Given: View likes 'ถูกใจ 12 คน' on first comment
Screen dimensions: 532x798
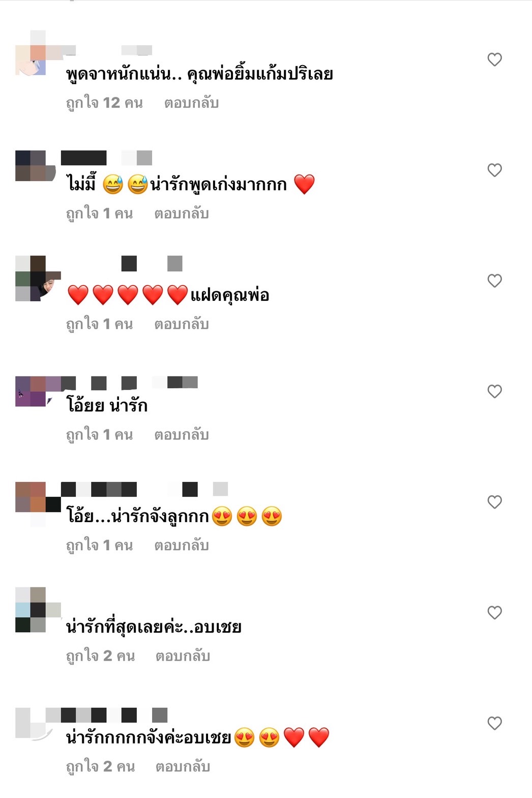Looking at the screenshot, I should (x=104, y=103).
